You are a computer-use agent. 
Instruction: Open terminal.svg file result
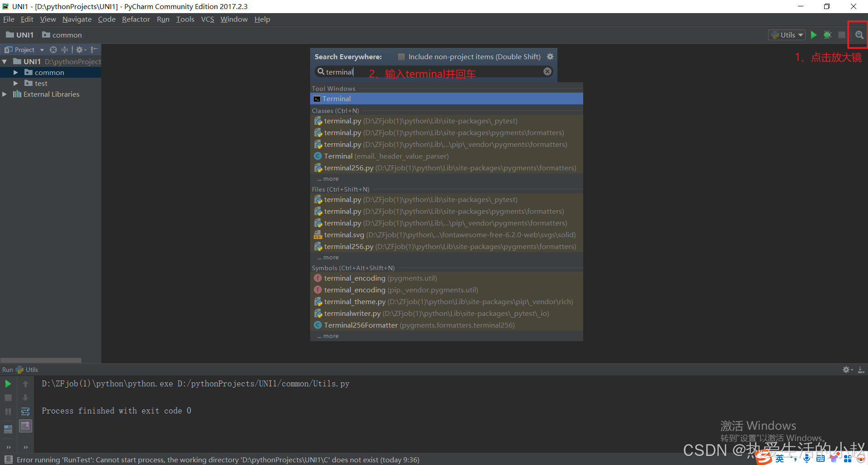447,235
